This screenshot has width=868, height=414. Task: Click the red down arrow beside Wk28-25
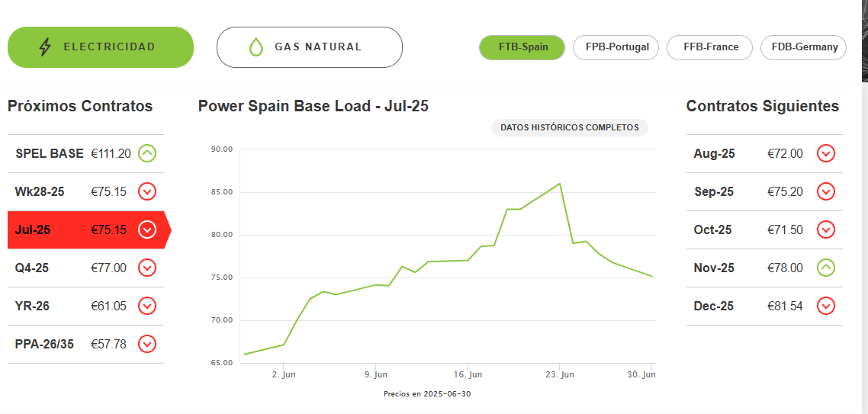click(x=147, y=191)
